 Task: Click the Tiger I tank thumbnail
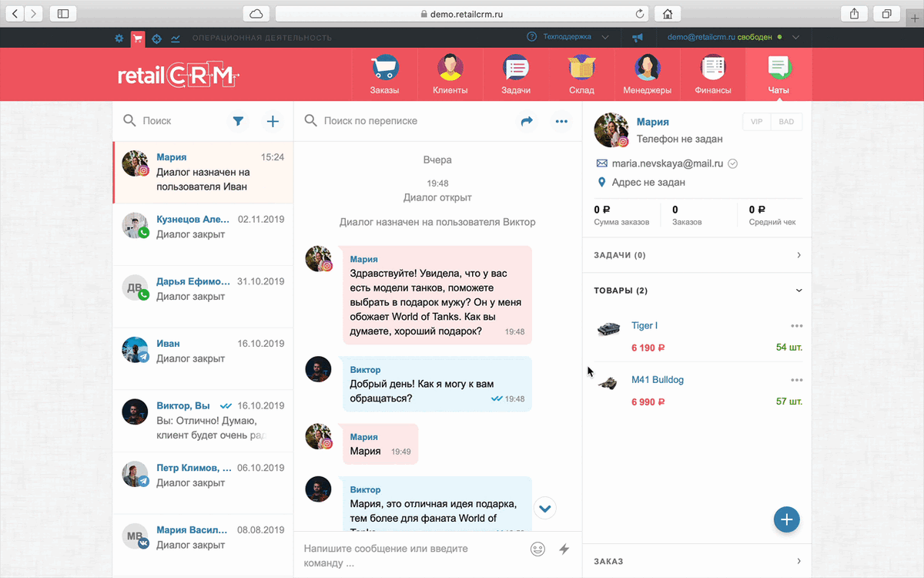[609, 328]
